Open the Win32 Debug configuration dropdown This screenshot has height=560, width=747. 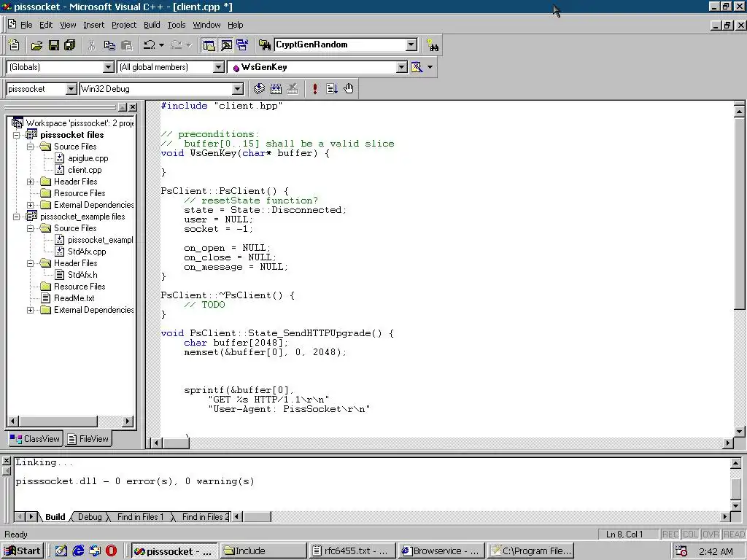coord(237,89)
